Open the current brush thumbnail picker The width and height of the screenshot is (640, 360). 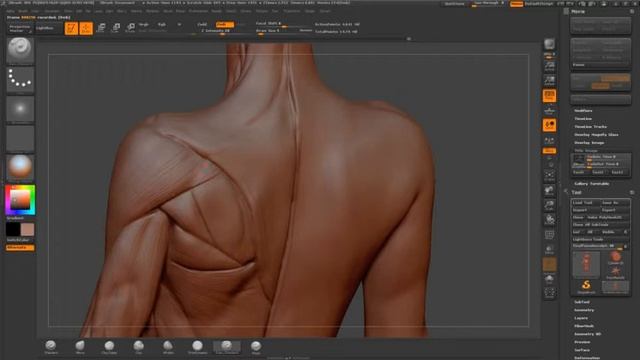[x=20, y=50]
